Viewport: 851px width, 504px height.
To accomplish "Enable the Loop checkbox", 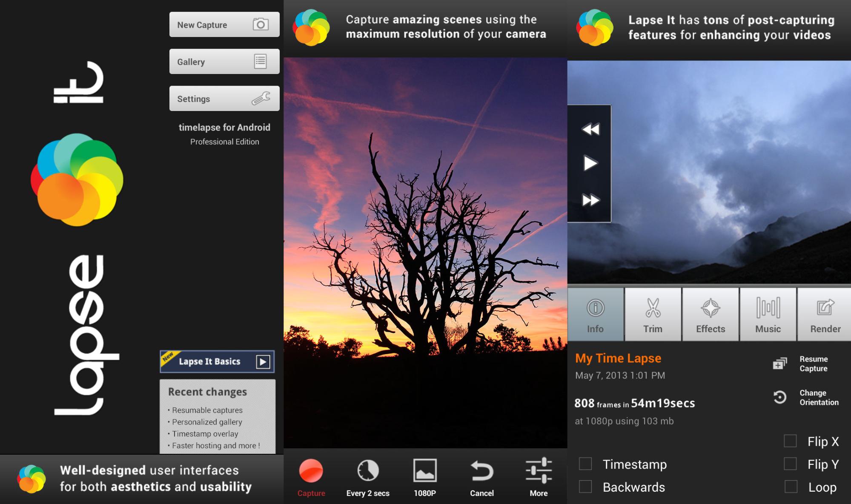I will pos(791,487).
